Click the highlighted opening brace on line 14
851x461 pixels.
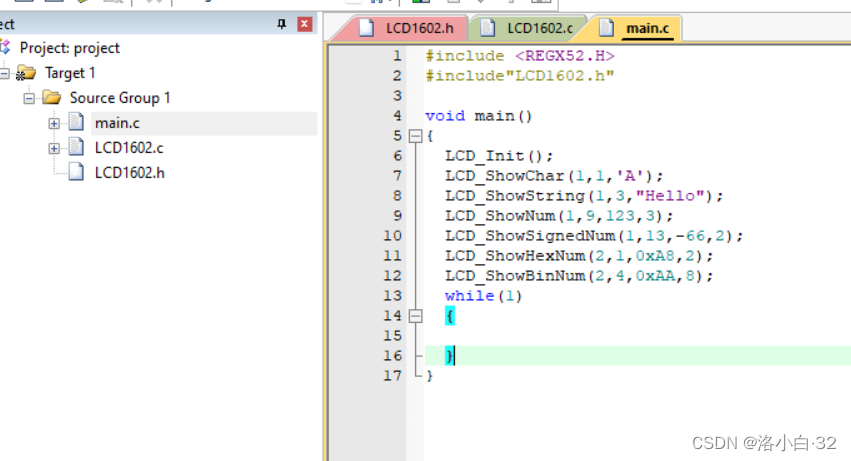449,316
